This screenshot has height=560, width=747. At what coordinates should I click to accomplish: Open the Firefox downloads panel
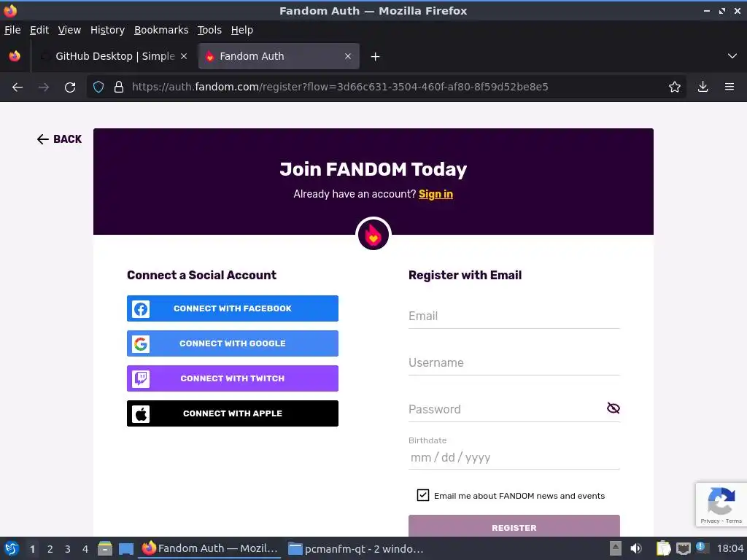pos(703,87)
